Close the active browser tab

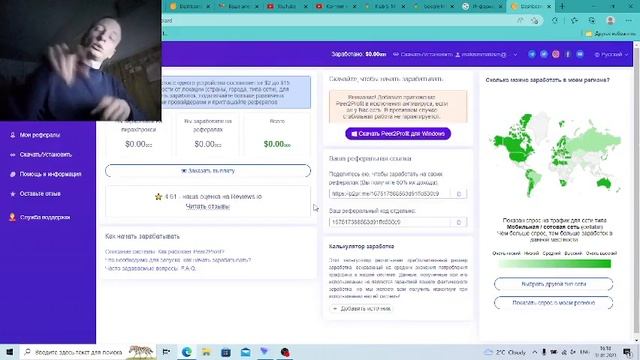(549, 7)
